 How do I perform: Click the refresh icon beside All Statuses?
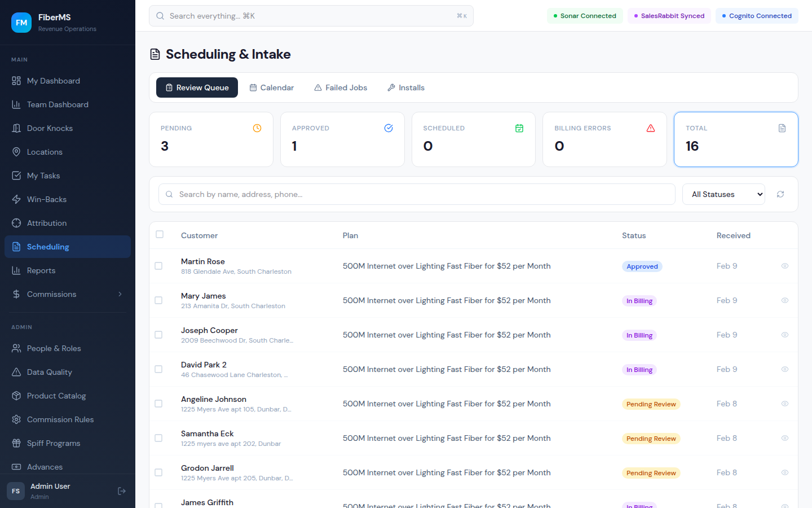(780, 194)
